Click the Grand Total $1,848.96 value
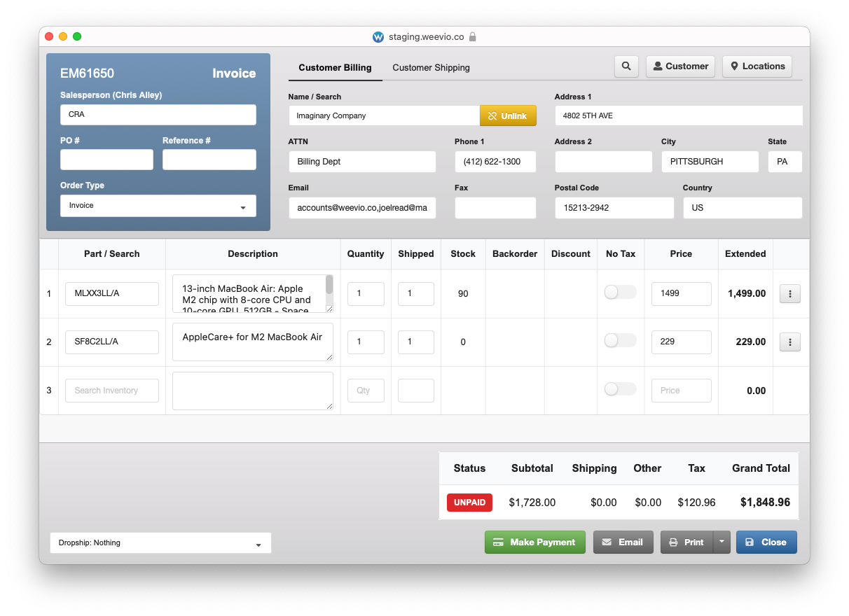The image size is (849, 616). click(x=765, y=503)
